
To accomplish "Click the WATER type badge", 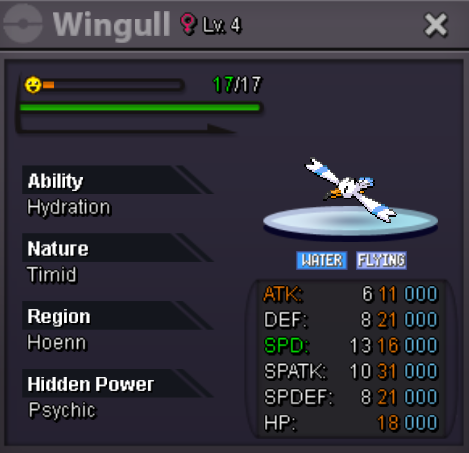I will pos(322,260).
